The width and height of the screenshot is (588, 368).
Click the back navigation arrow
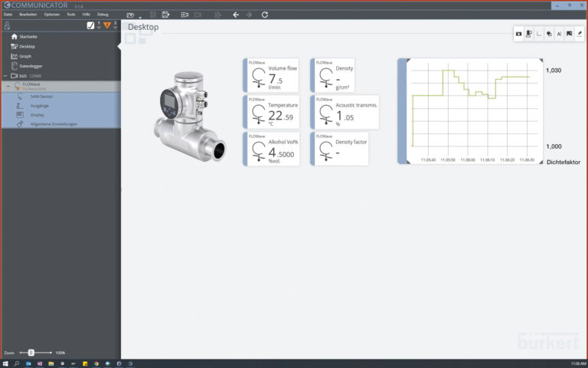tap(236, 15)
